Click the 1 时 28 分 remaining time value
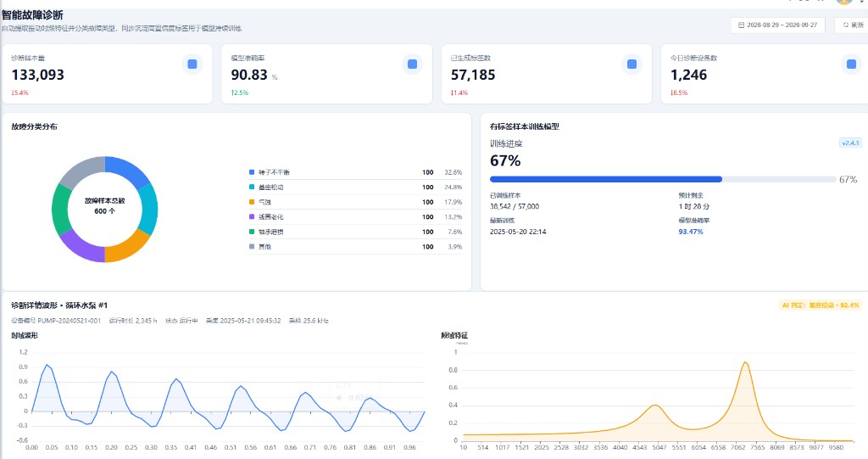This screenshot has height=459, width=868. [x=694, y=206]
